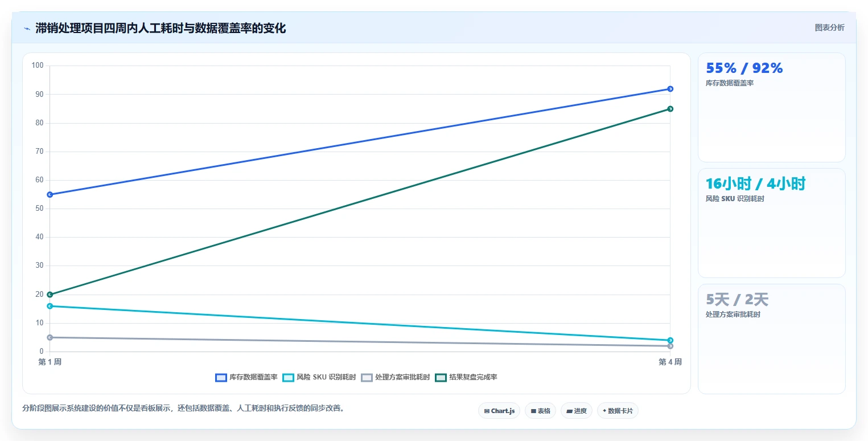This screenshot has height=441, width=868.
Task: Click the 第 4 周 x-axis label
Action: tap(670, 362)
